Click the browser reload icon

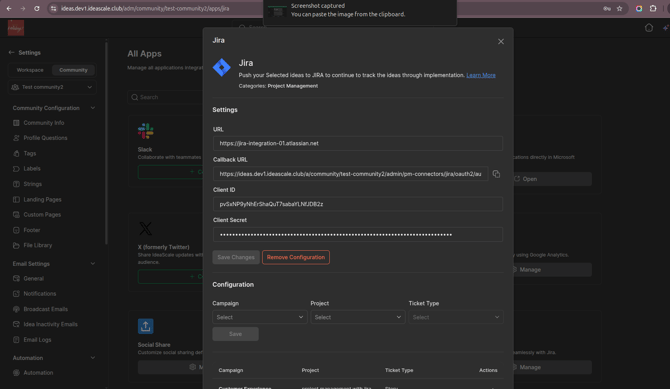(37, 9)
